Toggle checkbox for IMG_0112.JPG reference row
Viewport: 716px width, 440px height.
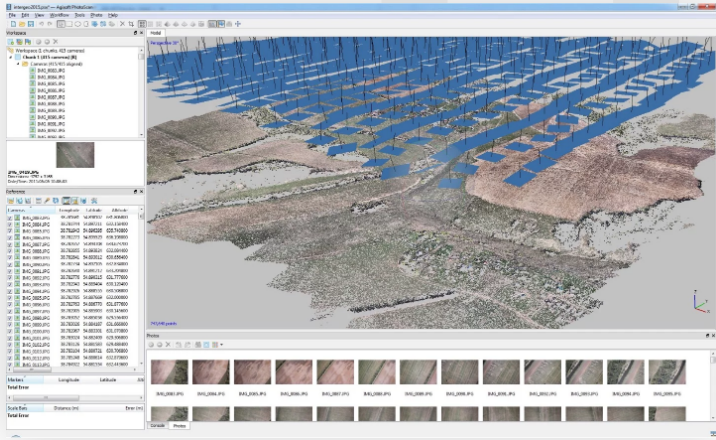(x=10, y=358)
